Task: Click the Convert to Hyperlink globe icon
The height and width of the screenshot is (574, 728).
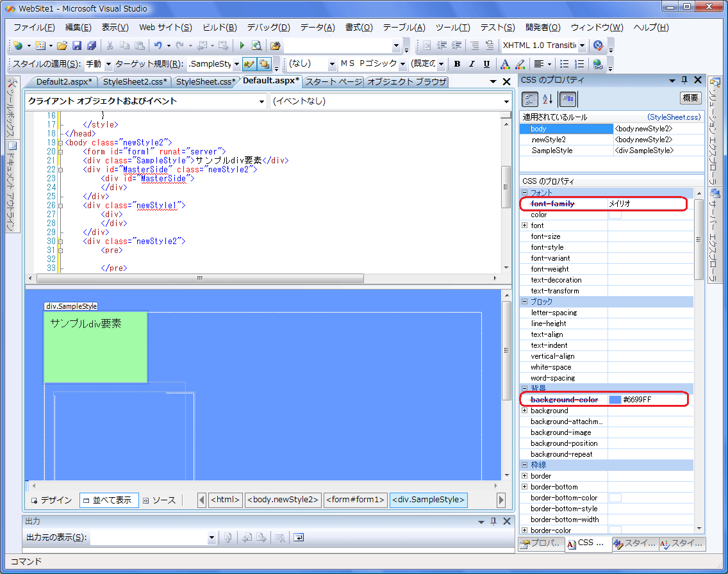Action: tap(597, 64)
